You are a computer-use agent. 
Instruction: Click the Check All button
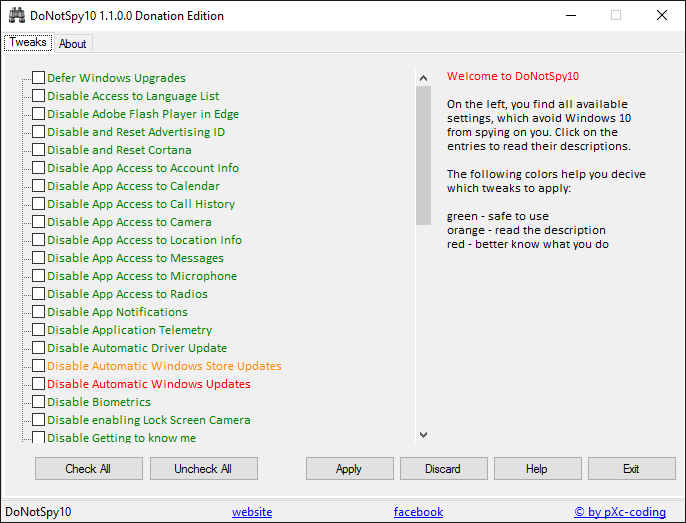pyautogui.click(x=88, y=469)
